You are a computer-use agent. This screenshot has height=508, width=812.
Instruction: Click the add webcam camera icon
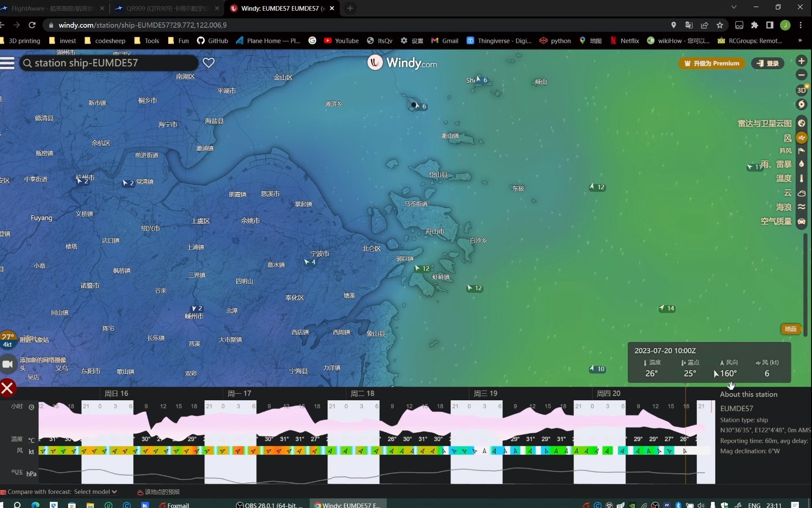pos(8,364)
